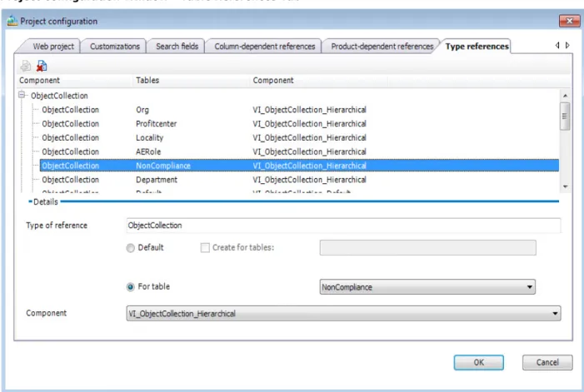Image resolution: width=584 pixels, height=392 pixels.
Task: Open the VI_ObjectCollection_Hierarchical component dropdown
Action: pos(555,314)
